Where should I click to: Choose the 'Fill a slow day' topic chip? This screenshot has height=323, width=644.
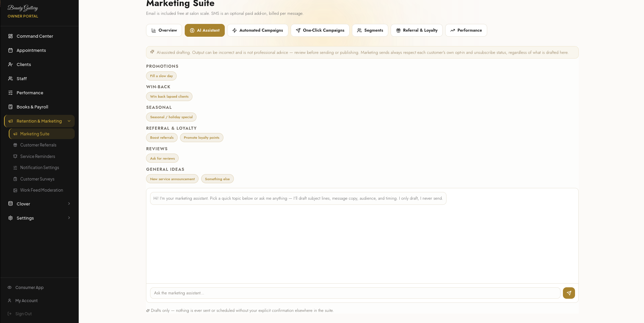pos(161,76)
